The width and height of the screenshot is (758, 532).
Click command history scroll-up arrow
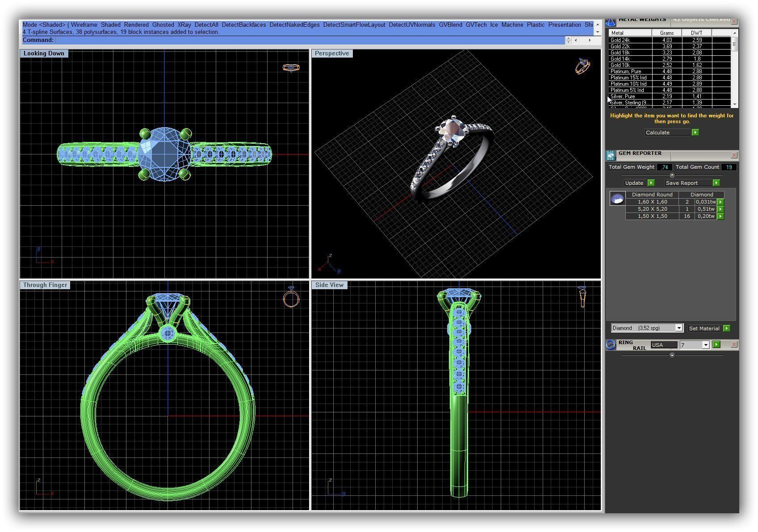pos(598,24)
